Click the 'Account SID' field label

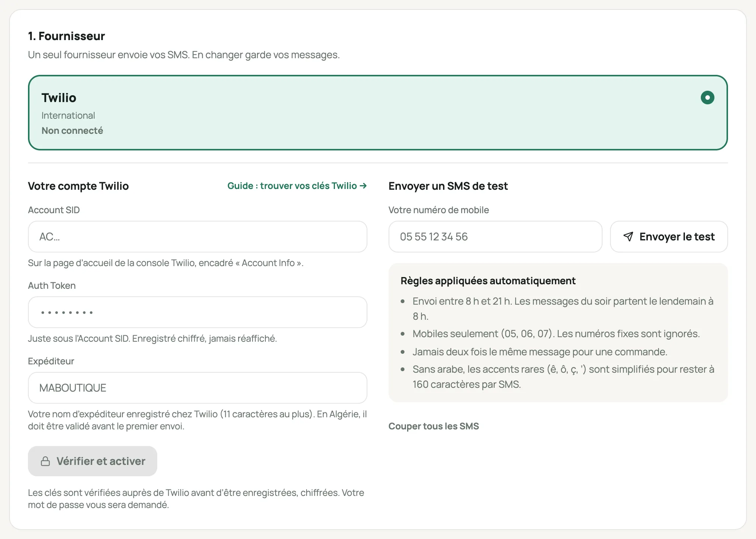tap(54, 210)
